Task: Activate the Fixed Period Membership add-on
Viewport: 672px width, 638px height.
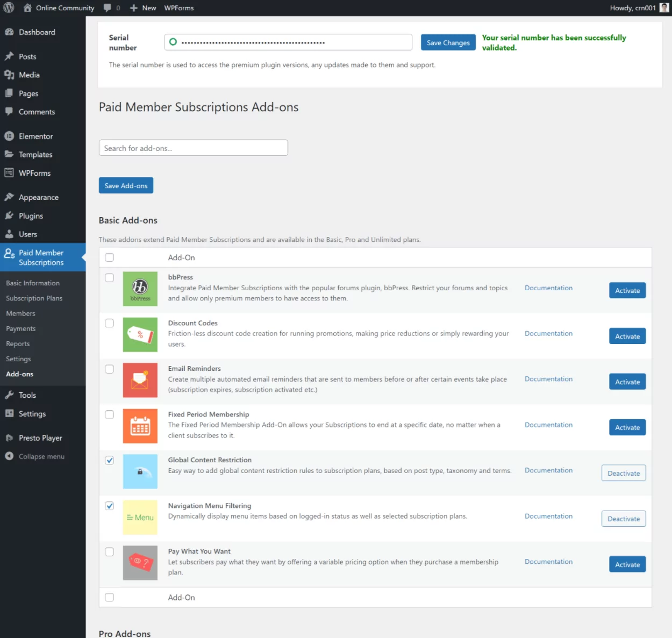Action: (x=627, y=427)
